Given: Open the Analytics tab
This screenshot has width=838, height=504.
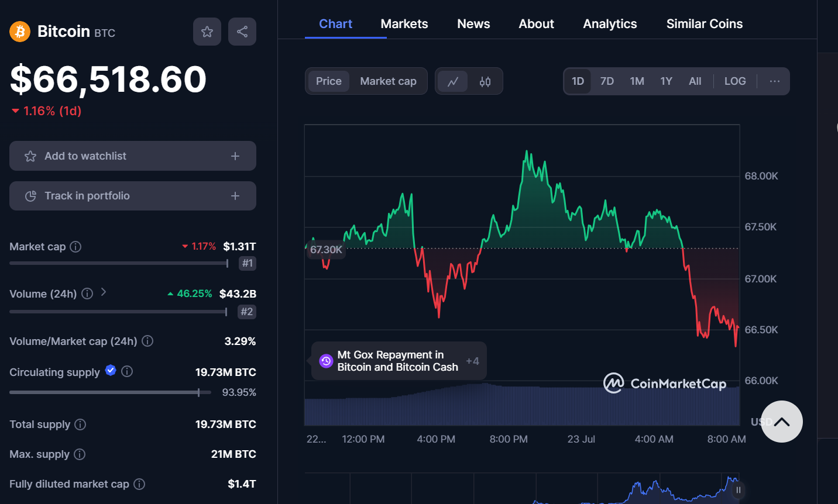Looking at the screenshot, I should click(609, 23).
